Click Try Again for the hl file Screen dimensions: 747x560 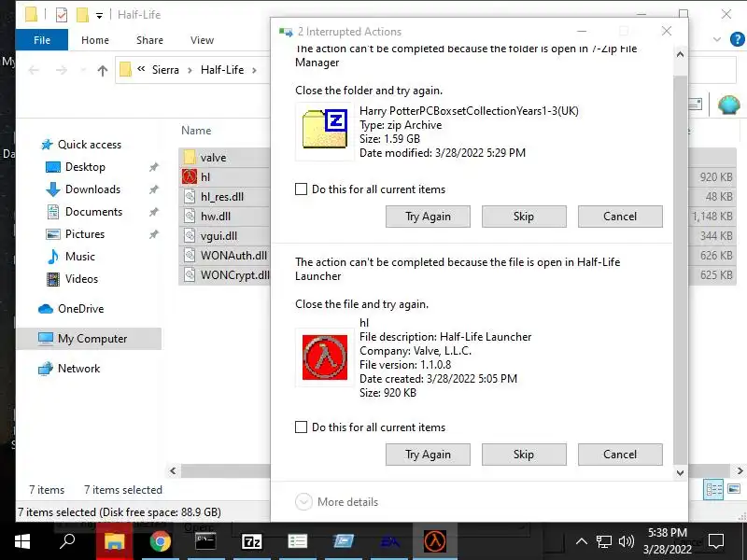pos(428,455)
